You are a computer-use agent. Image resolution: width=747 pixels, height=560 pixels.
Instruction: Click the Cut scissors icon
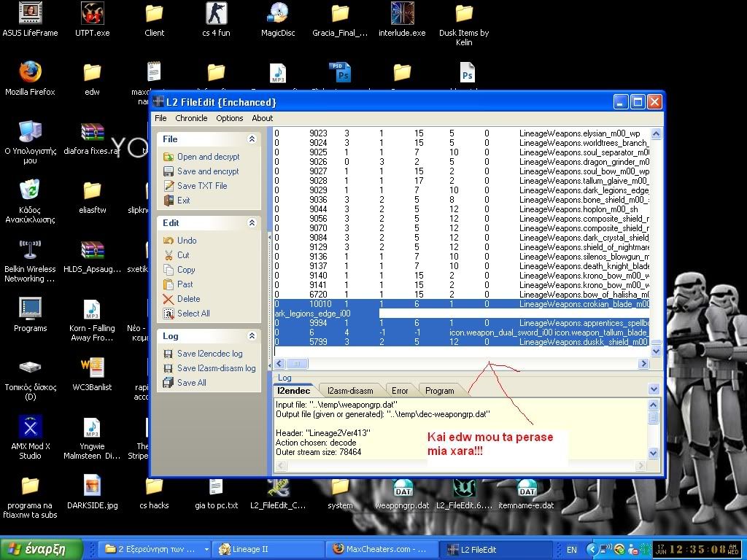tap(169, 255)
